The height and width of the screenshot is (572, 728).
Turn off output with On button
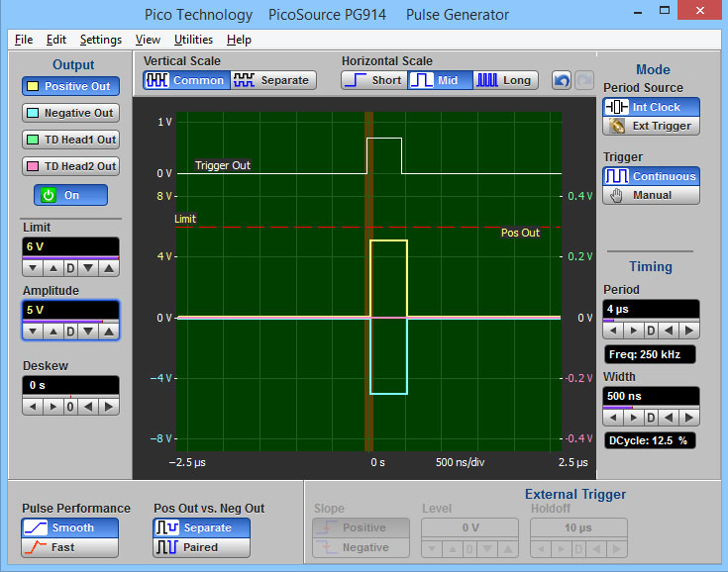[70, 195]
